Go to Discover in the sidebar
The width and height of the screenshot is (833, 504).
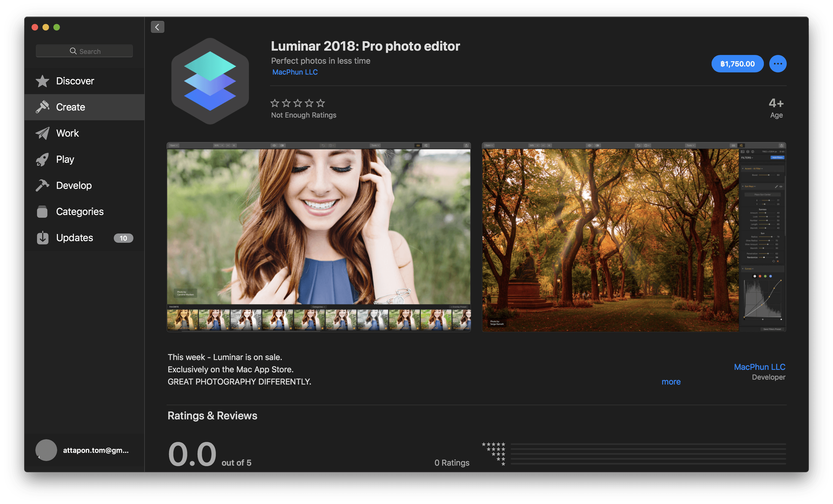click(x=84, y=81)
